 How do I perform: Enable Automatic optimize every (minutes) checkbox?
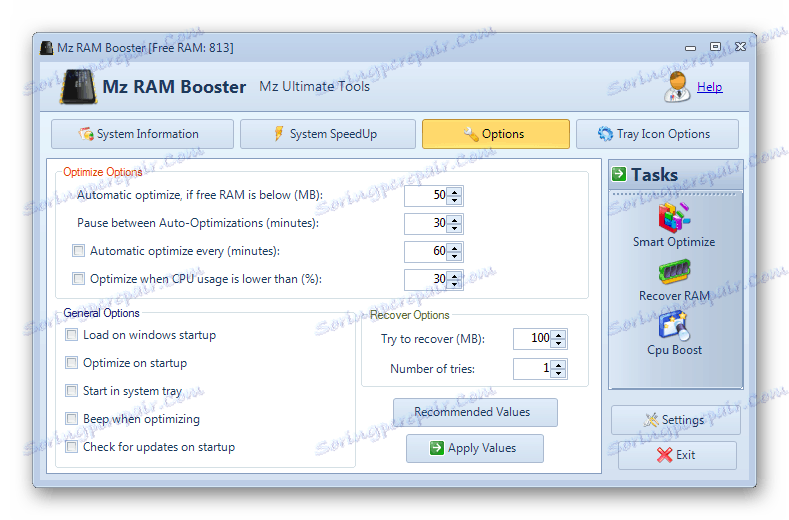click(78, 251)
